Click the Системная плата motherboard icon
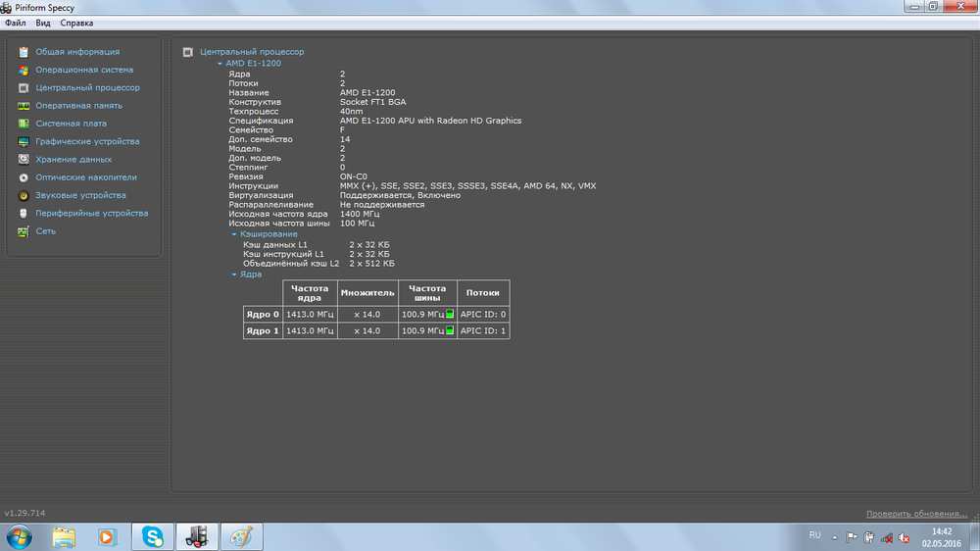Image resolution: width=980 pixels, height=551 pixels. [24, 124]
